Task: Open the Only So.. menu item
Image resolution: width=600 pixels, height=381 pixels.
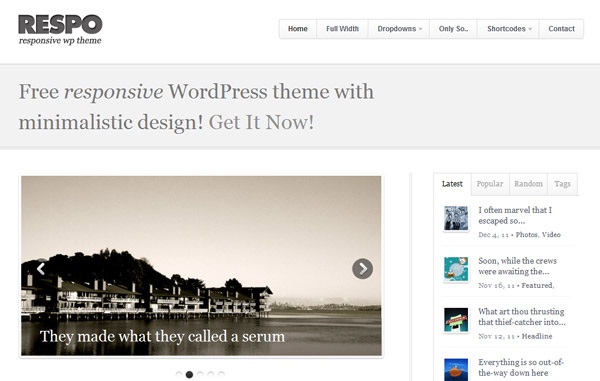Action: coord(453,29)
